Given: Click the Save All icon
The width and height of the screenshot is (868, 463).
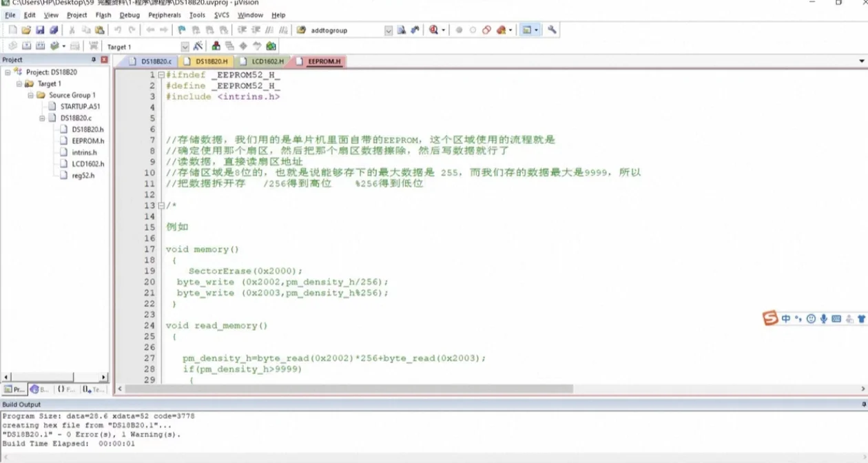Looking at the screenshot, I should coord(54,30).
